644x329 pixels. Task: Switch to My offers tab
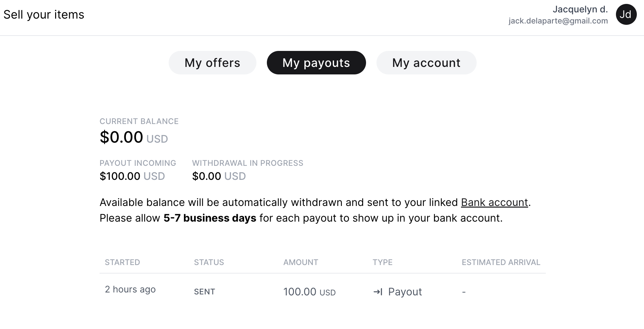(212, 63)
